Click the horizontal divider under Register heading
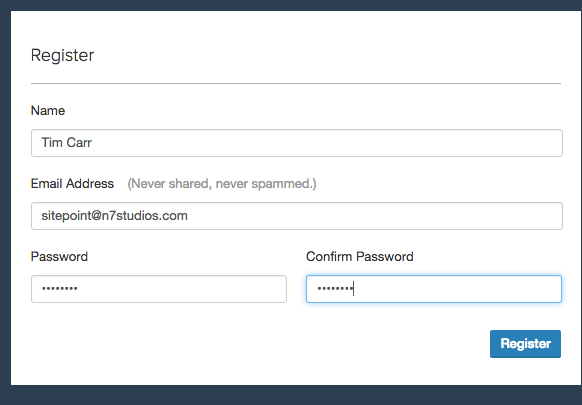Screen dimensions: 582x405 coord(296,84)
